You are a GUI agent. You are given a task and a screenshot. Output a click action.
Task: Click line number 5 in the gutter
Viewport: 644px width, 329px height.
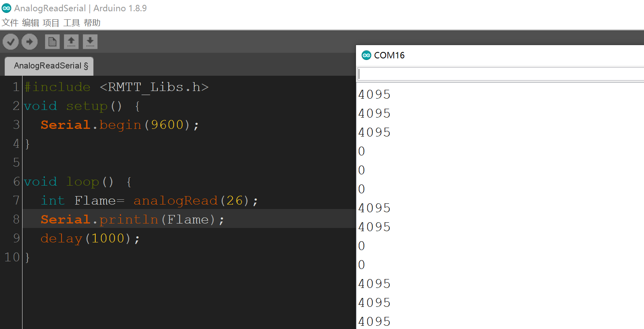tap(16, 162)
